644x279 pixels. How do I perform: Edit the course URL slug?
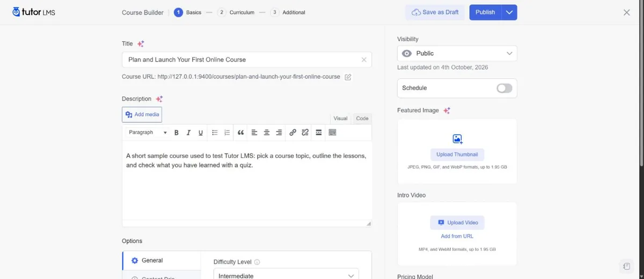tap(348, 77)
